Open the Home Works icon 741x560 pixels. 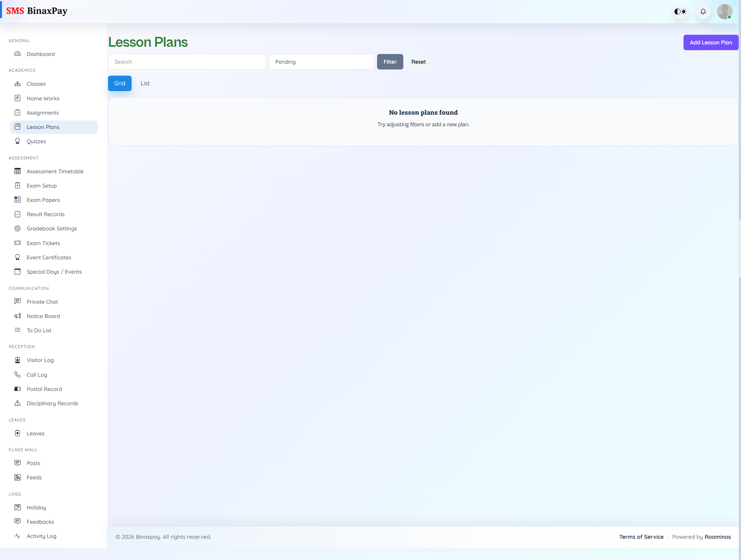(x=18, y=98)
